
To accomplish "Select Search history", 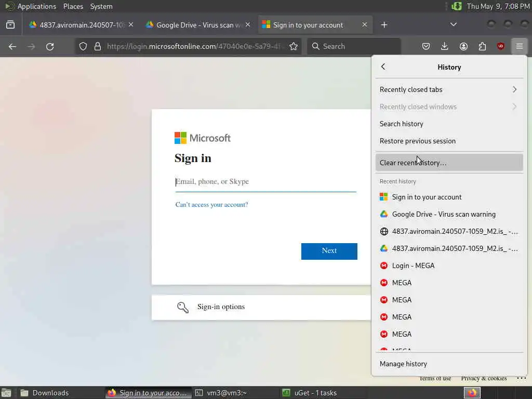I will [449, 124].
